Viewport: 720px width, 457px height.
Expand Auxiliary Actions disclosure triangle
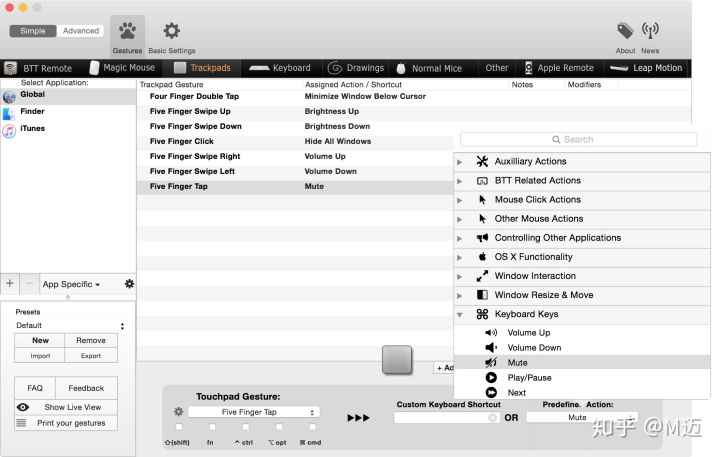click(x=459, y=162)
